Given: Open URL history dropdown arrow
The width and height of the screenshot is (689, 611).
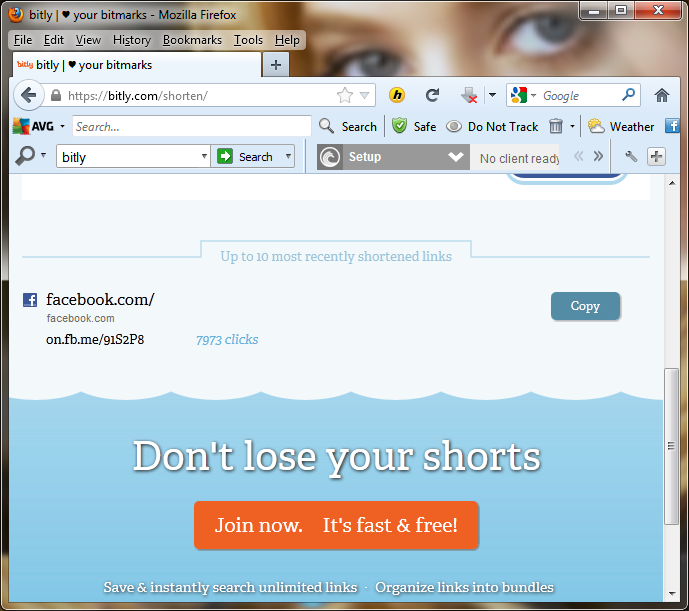Looking at the screenshot, I should [364, 95].
